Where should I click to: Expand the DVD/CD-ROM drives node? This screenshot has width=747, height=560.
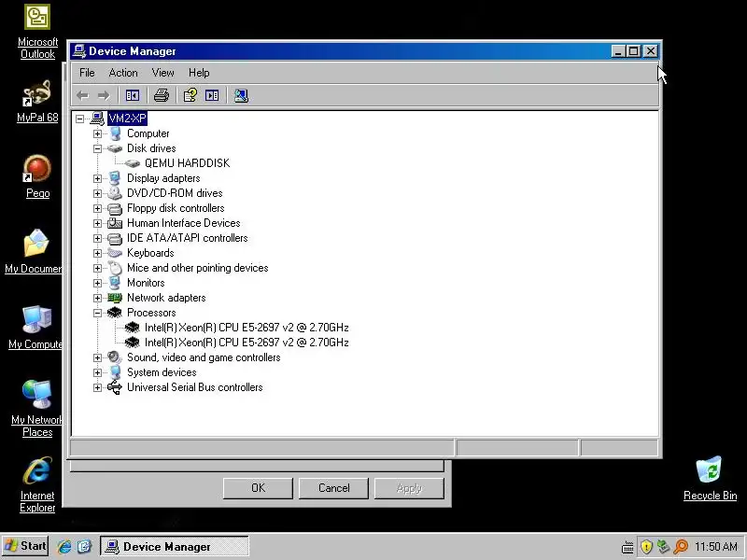point(97,193)
